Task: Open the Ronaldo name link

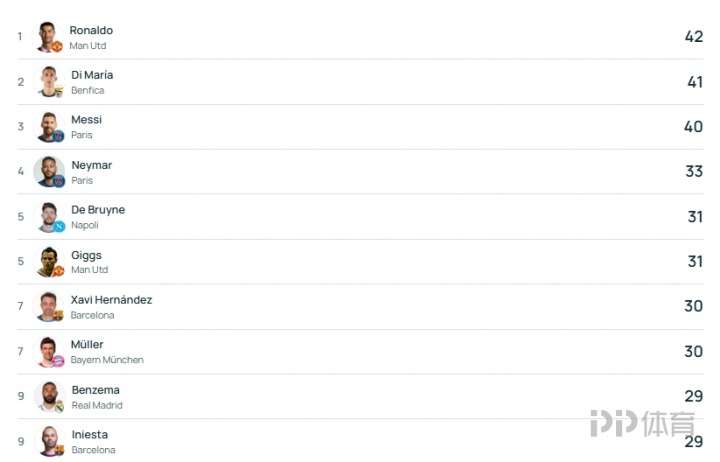Action: pos(91,30)
